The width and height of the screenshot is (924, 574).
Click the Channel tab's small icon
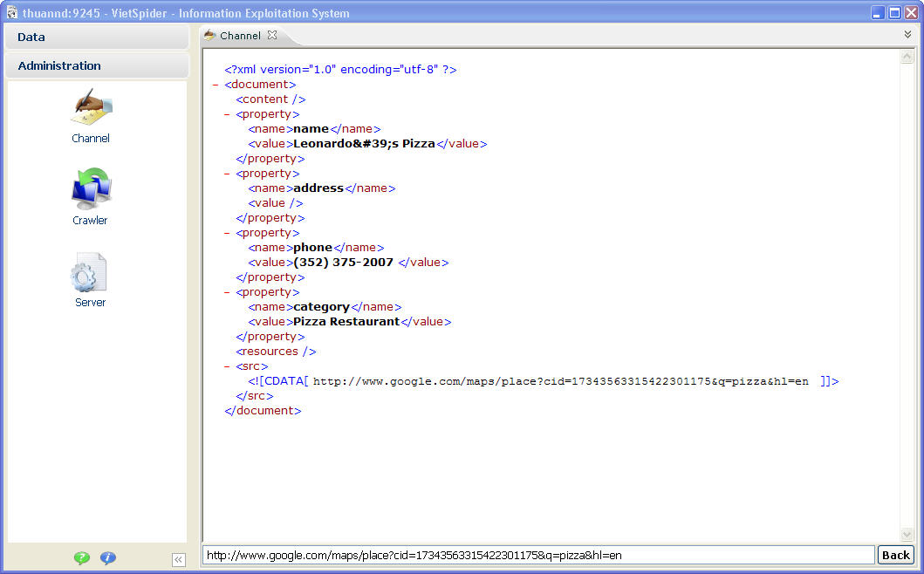tap(209, 36)
